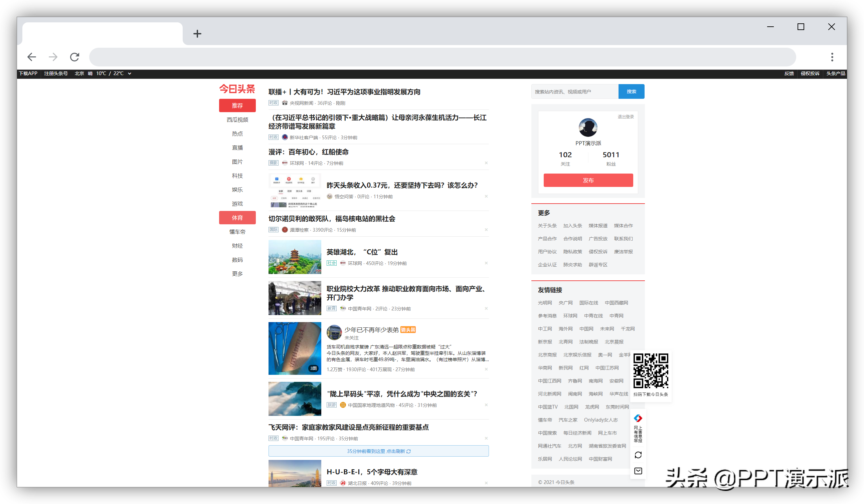
Task: Click the 下载APP link
Action: click(28, 74)
